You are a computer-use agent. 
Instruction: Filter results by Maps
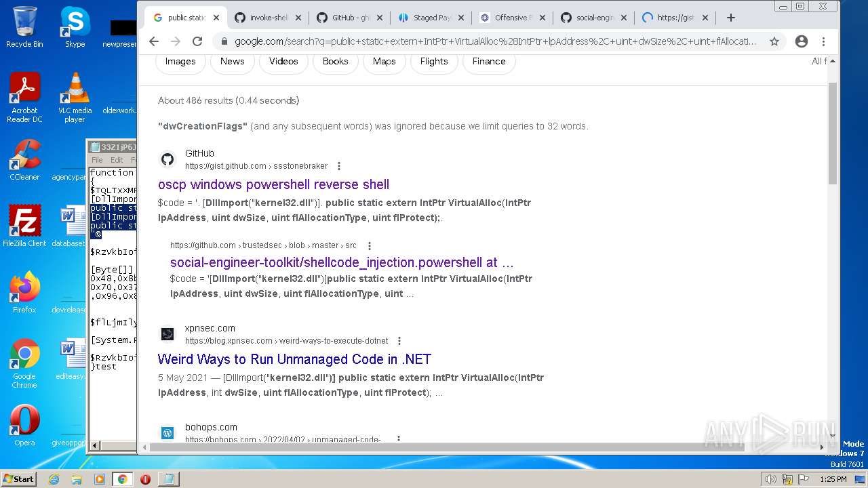pos(384,61)
